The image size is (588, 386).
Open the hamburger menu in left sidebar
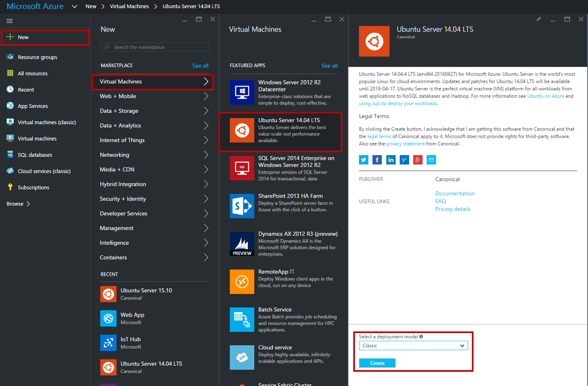[10, 21]
